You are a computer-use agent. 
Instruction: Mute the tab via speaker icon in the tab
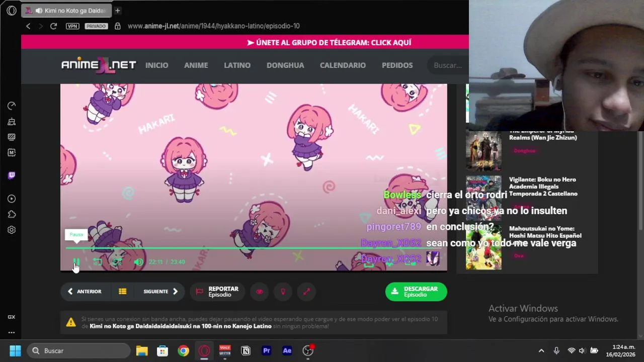pyautogui.click(x=39, y=11)
